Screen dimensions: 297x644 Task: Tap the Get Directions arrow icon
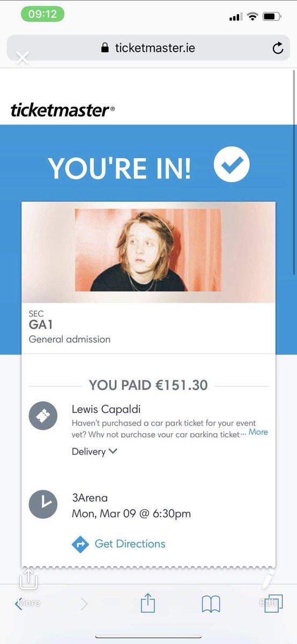click(x=80, y=544)
